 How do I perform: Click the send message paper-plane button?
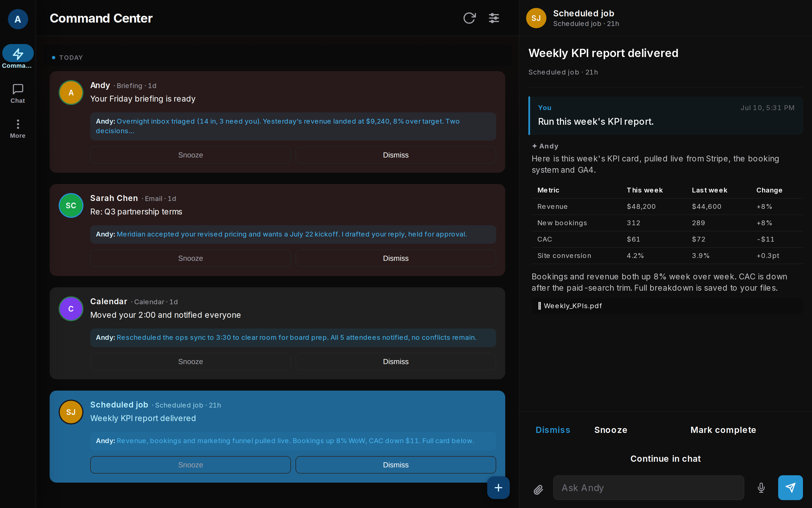[x=790, y=487]
